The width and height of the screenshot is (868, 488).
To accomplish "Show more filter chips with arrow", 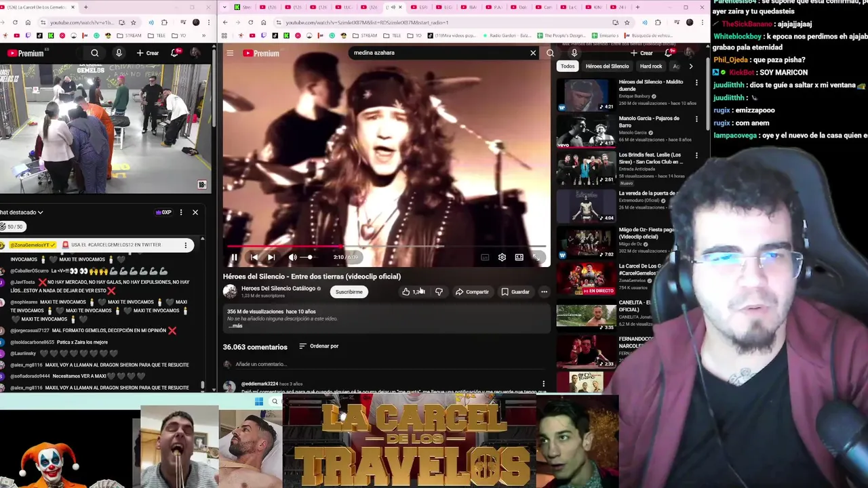I will point(690,66).
